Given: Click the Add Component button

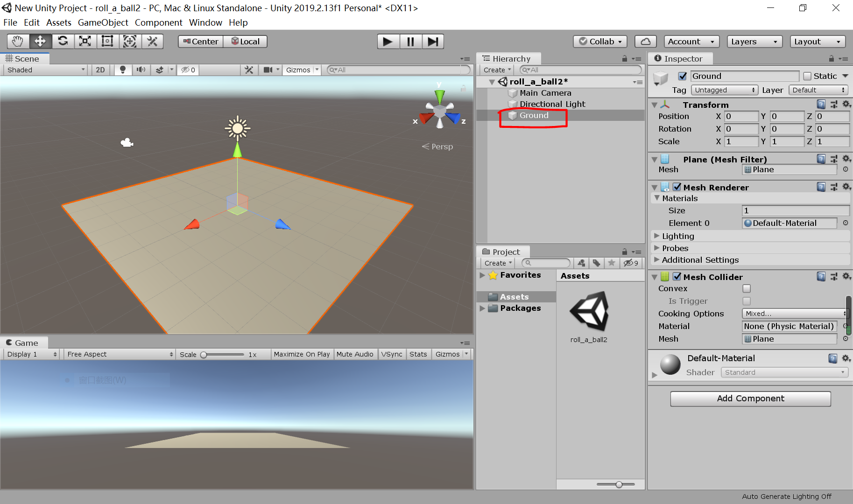Looking at the screenshot, I should coord(750,399).
